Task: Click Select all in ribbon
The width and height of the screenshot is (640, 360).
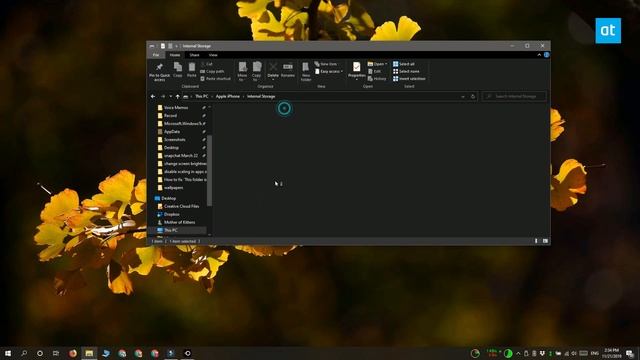Action: 404,64
